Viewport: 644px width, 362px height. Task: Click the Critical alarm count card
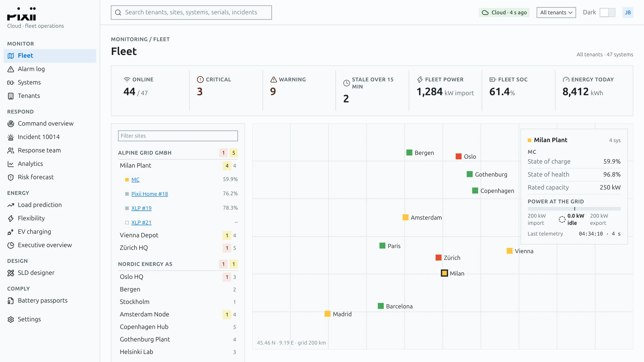pos(226,91)
